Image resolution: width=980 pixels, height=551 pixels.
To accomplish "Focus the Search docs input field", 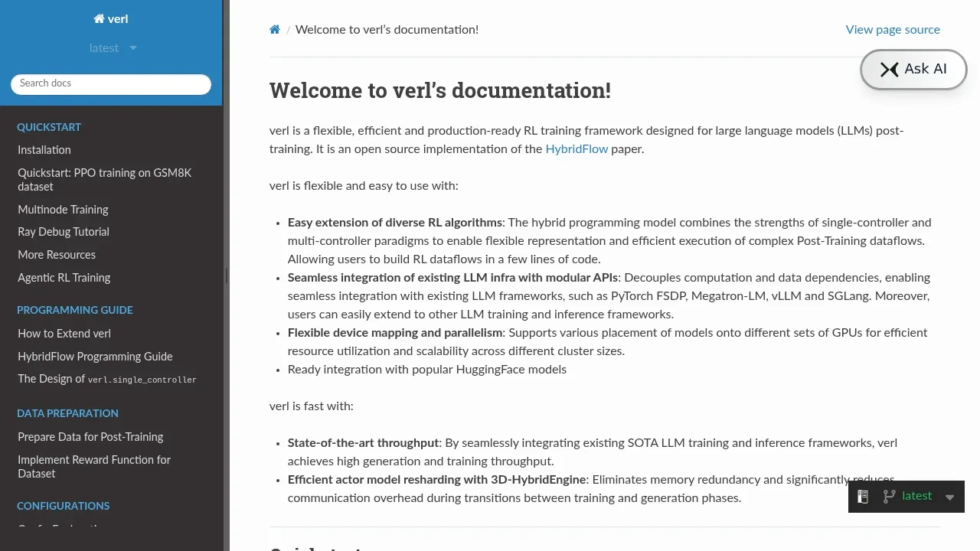I will tap(111, 83).
